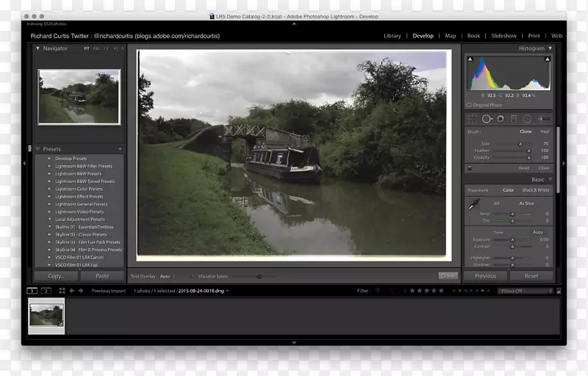Click the Exposure slider handle

click(513, 239)
